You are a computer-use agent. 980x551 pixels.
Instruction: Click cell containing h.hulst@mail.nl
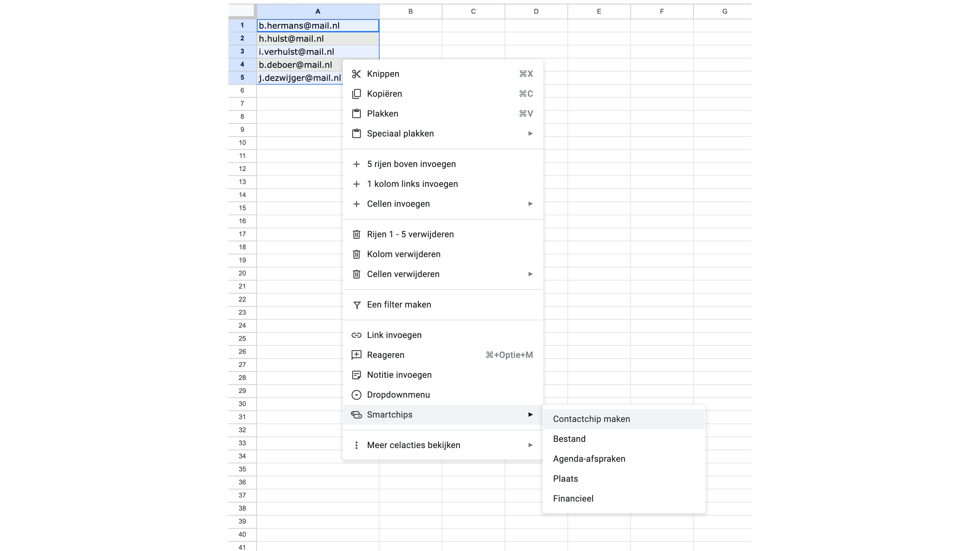tap(291, 39)
